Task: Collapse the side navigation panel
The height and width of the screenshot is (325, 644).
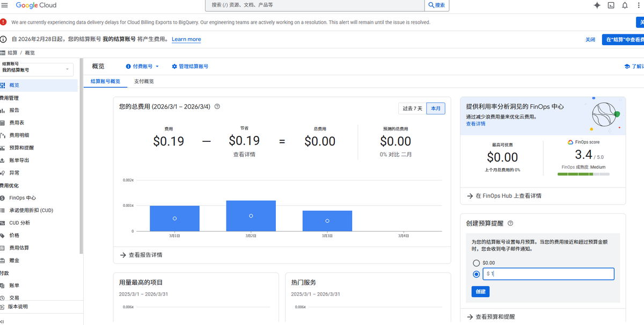Action: click(3, 321)
